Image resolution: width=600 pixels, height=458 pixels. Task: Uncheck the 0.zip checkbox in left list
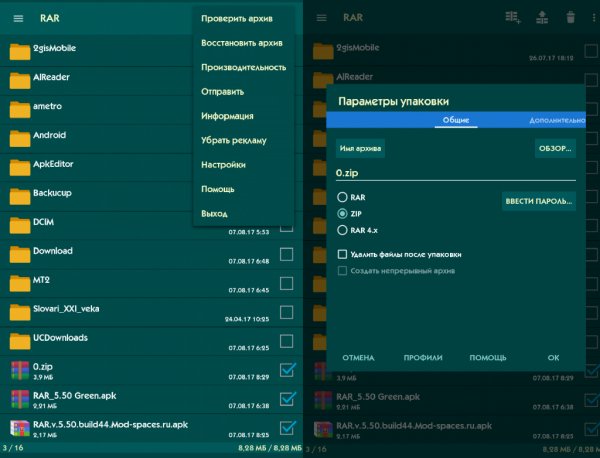point(287,370)
